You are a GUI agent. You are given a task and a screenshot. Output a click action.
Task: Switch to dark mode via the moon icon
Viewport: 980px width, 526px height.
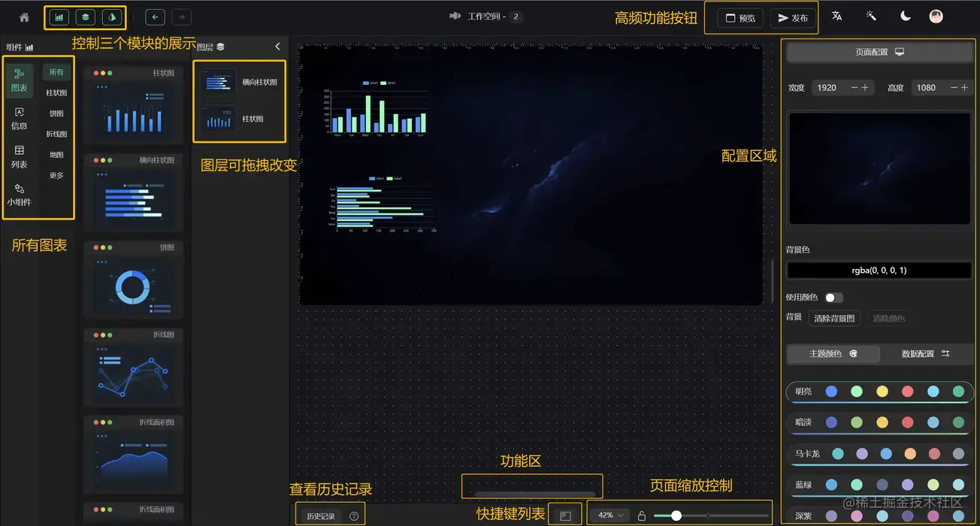905,14
